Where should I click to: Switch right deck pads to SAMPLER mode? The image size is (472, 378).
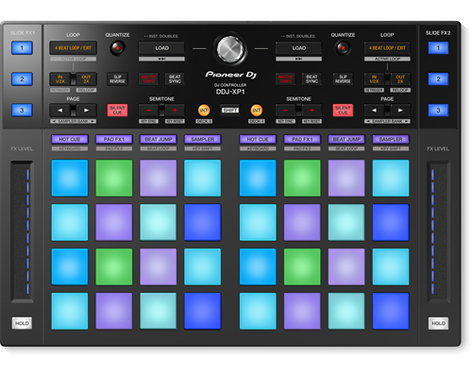(x=391, y=139)
